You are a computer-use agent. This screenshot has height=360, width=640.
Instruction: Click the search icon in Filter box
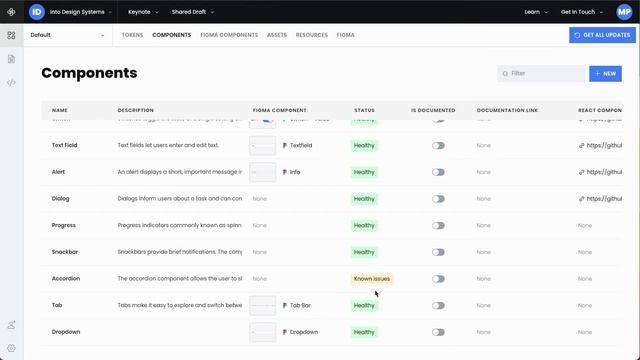coord(505,73)
